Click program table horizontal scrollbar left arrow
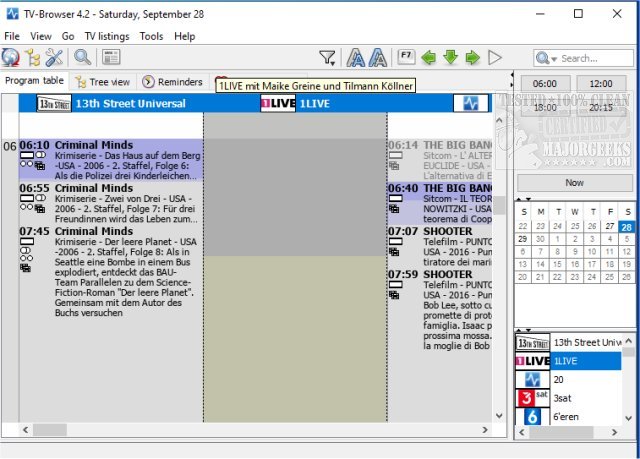The height and width of the screenshot is (459, 640). 25,430
